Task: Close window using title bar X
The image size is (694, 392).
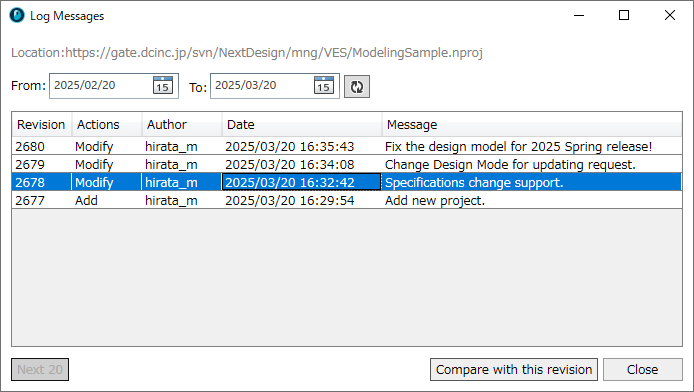Action: pyautogui.click(x=670, y=15)
